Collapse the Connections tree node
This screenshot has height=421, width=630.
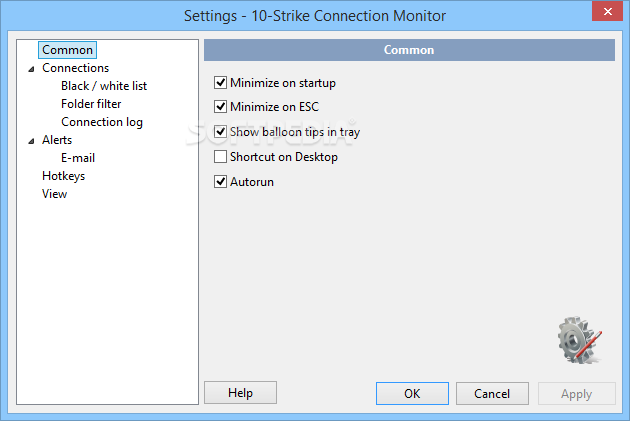(31, 69)
